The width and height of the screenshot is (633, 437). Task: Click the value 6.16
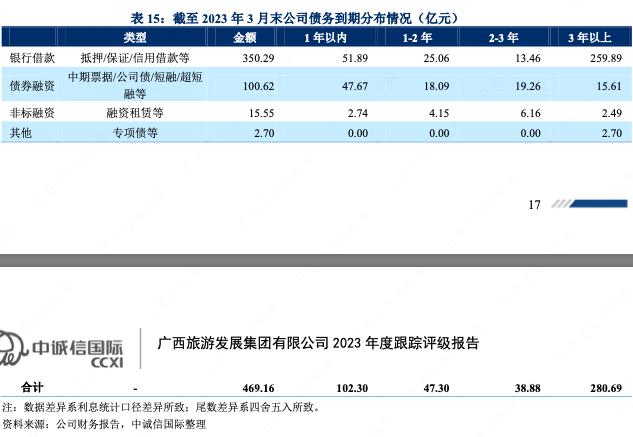pyautogui.click(x=530, y=113)
